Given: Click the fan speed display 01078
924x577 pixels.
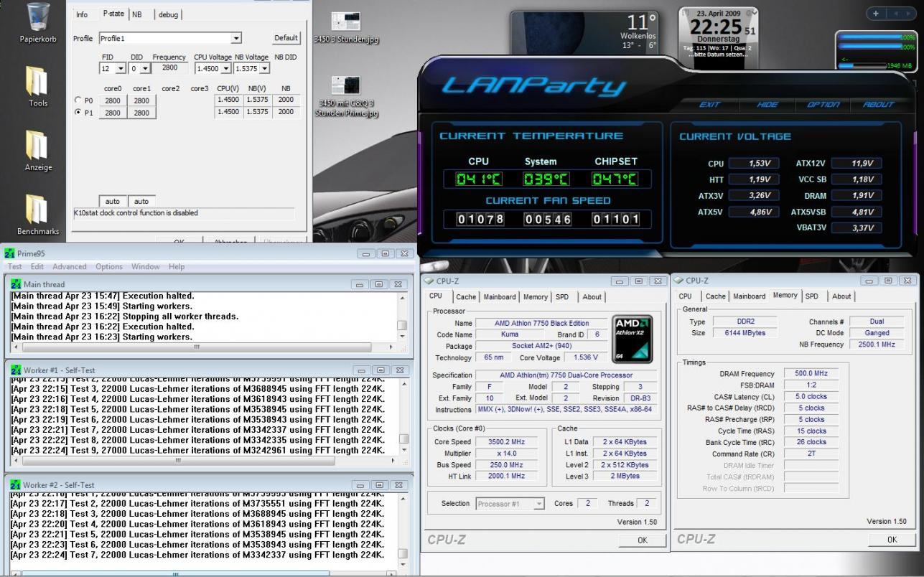Looking at the screenshot, I should pos(481,219).
